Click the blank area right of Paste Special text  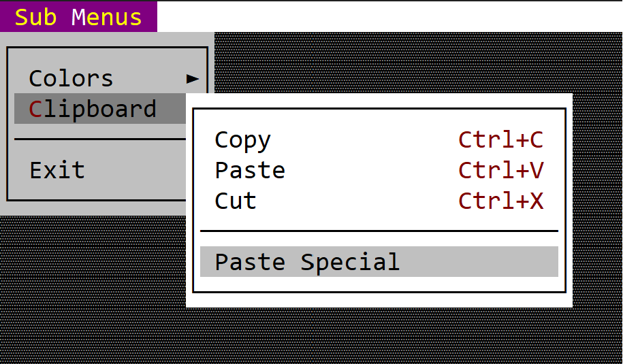click(479, 261)
